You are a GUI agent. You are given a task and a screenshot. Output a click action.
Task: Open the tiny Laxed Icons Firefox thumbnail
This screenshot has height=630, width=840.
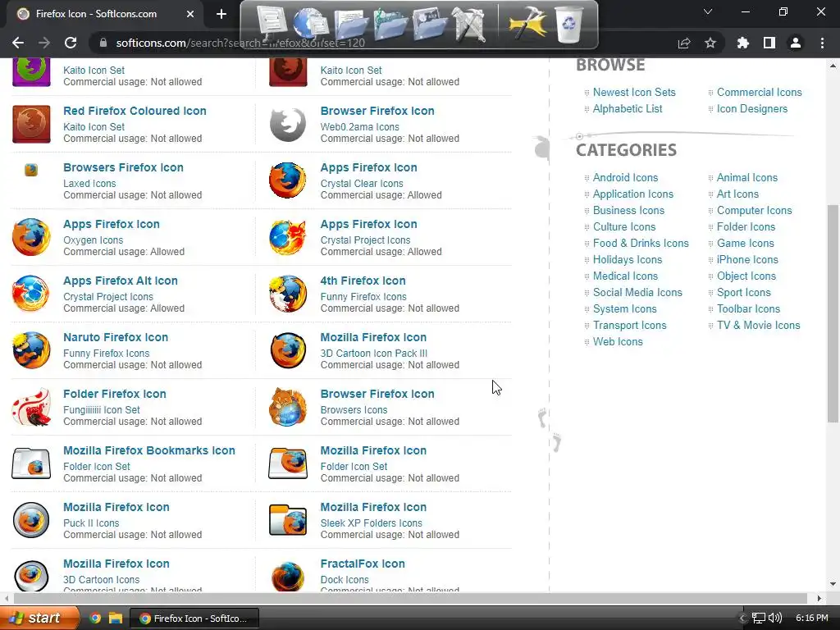click(x=31, y=170)
